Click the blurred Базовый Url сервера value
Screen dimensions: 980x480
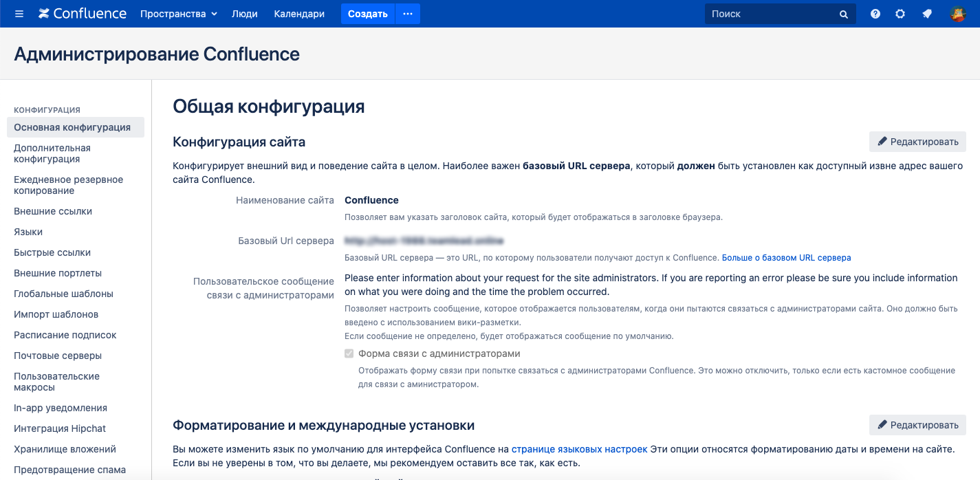pyautogui.click(x=424, y=241)
